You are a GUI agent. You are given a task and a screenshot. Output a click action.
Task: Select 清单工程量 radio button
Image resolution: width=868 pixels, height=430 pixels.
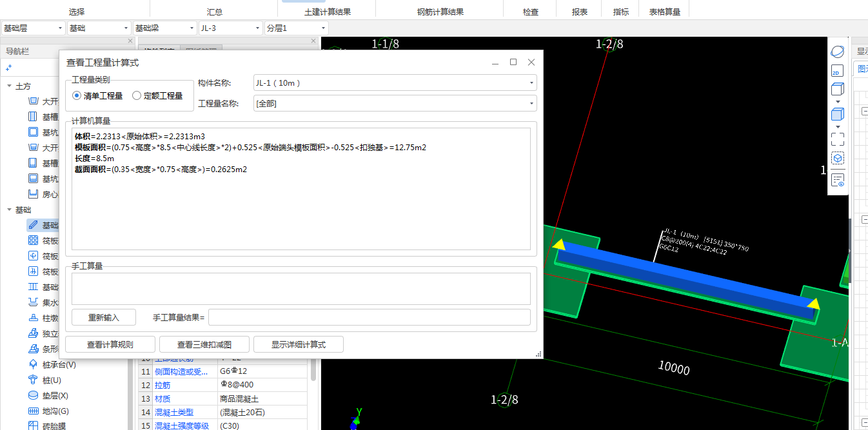77,95
